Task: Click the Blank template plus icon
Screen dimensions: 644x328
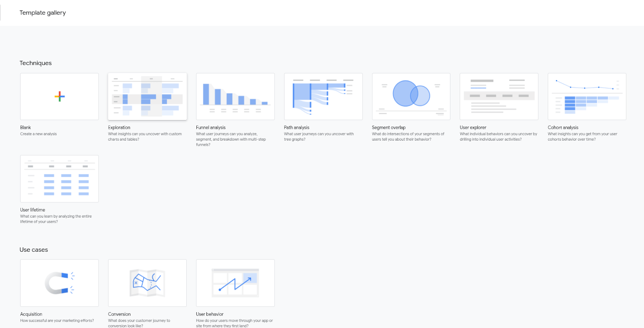Action: pos(60,96)
